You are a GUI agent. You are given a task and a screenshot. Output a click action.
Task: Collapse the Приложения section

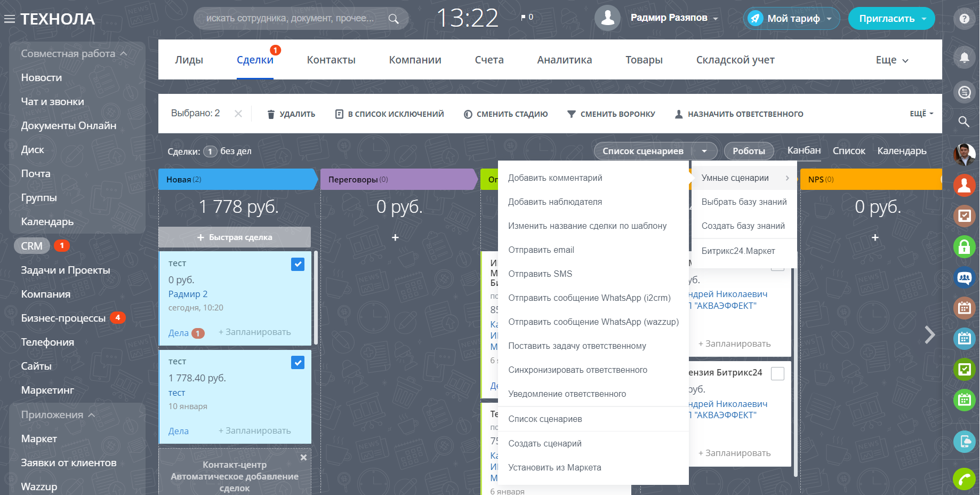pyautogui.click(x=91, y=415)
